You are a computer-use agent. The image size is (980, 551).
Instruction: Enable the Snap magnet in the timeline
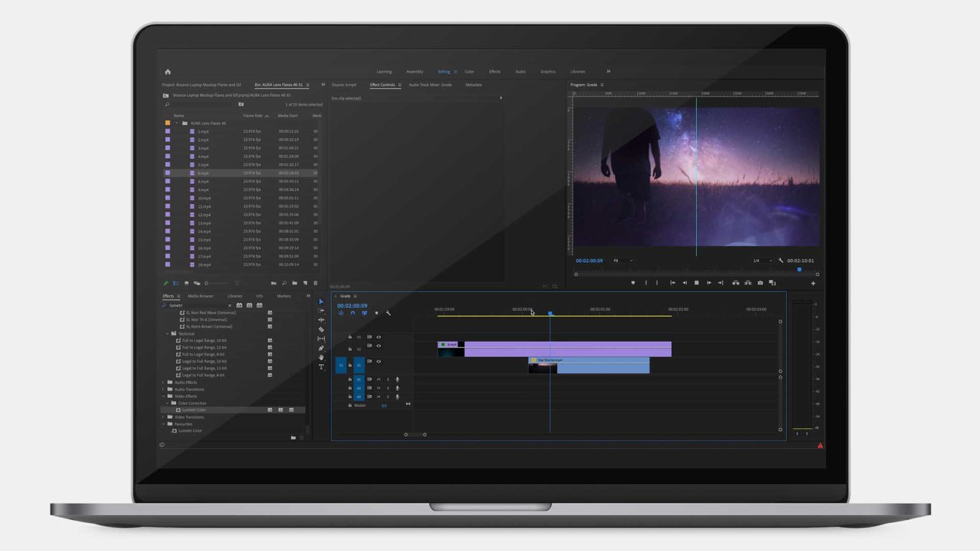pyautogui.click(x=353, y=313)
